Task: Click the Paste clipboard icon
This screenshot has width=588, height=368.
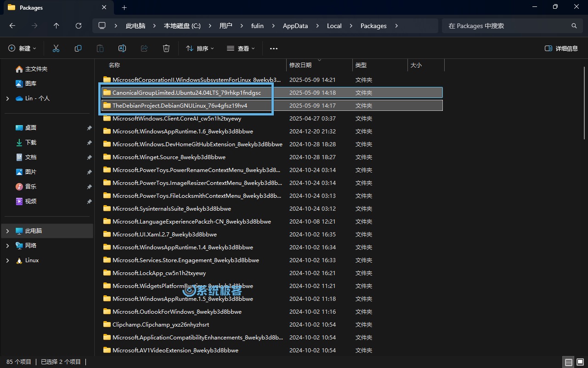Action: point(100,48)
